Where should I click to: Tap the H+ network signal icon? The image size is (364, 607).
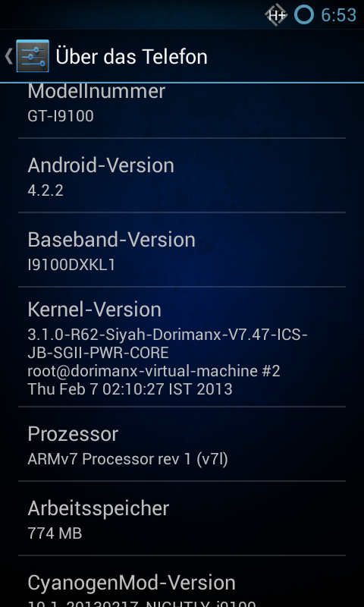pos(277,15)
